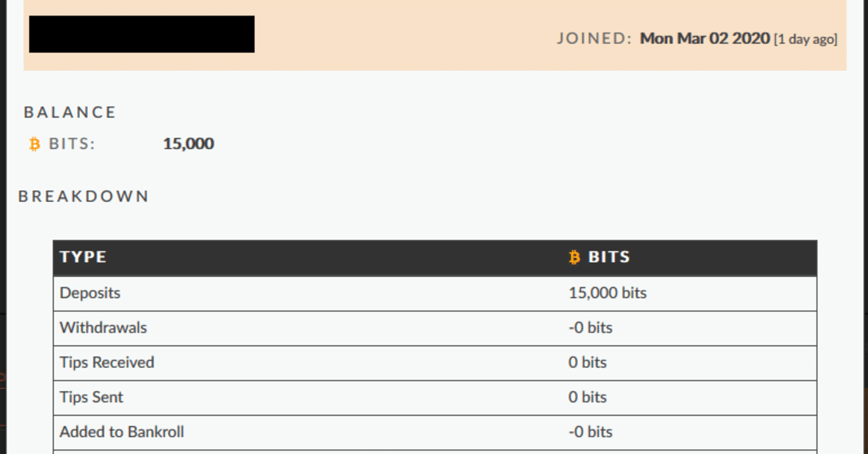Click the -0 bits value in the Withdrawals row
Screen dimensions: 868x454
pos(590,328)
